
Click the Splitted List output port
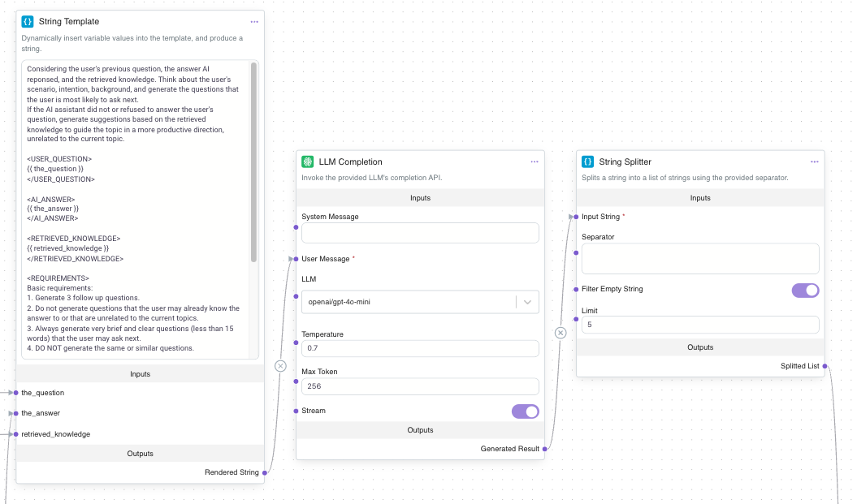click(x=825, y=366)
